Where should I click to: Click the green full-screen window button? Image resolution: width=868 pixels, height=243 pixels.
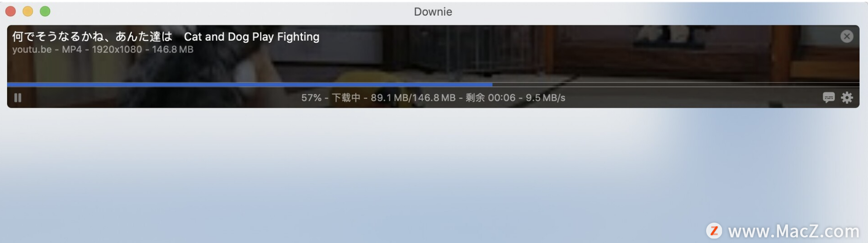coord(45,11)
